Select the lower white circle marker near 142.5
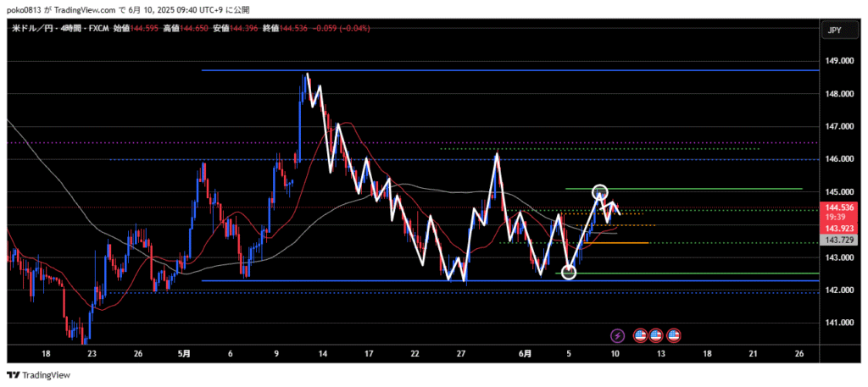Viewport: 868px width, 387px height. [569, 272]
